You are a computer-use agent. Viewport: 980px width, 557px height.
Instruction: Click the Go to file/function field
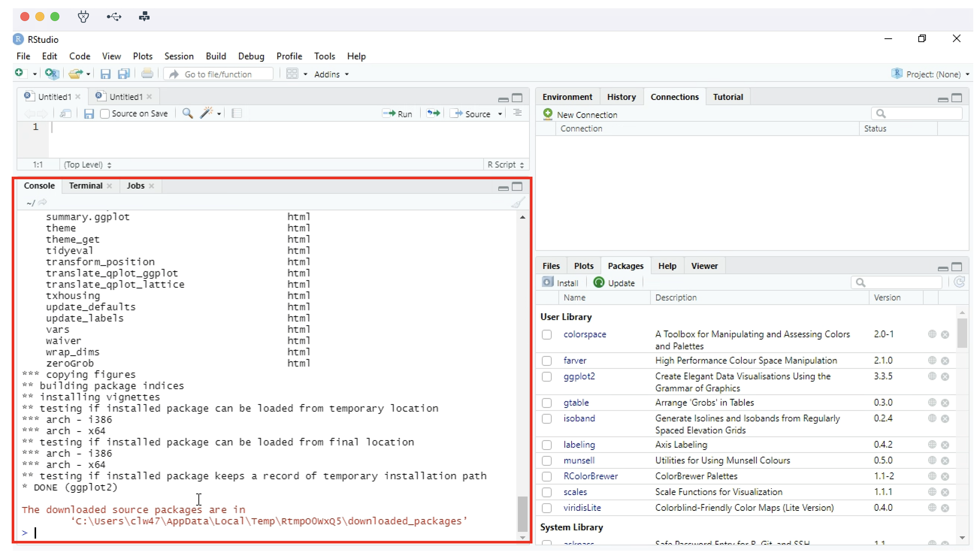(x=218, y=74)
